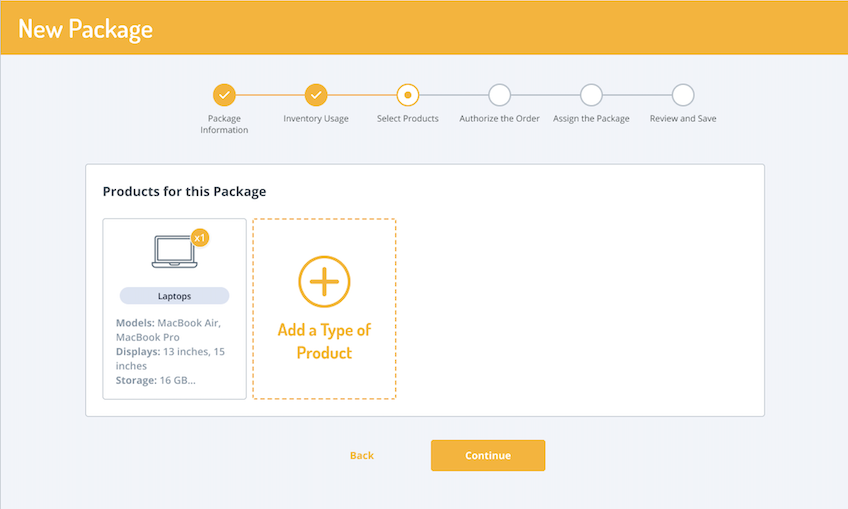
Task: Go to Assign the Package step circle
Action: click(x=591, y=95)
